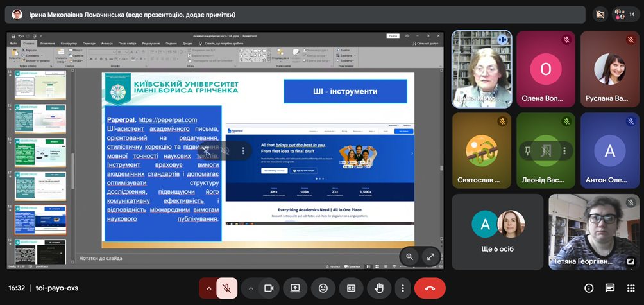Screen dimensions: 644x305
Task: Expand video settings arrow beside camera
Action: (251, 288)
